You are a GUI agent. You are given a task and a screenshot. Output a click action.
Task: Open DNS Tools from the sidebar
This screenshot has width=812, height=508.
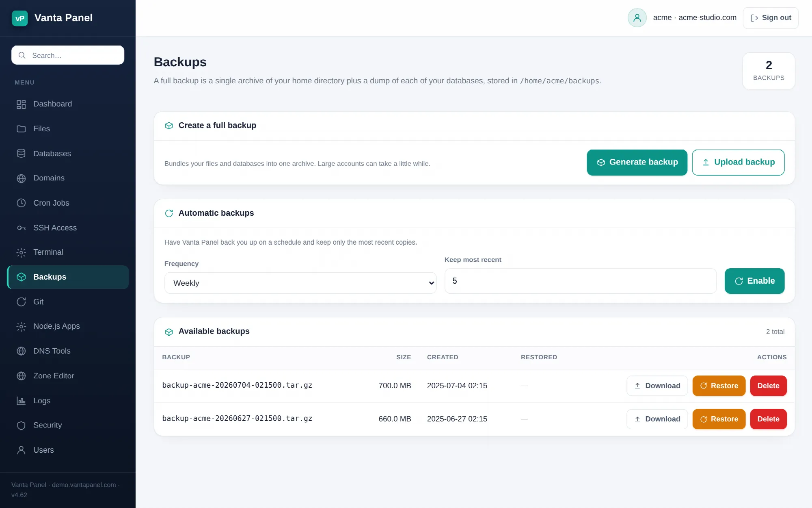68,351
